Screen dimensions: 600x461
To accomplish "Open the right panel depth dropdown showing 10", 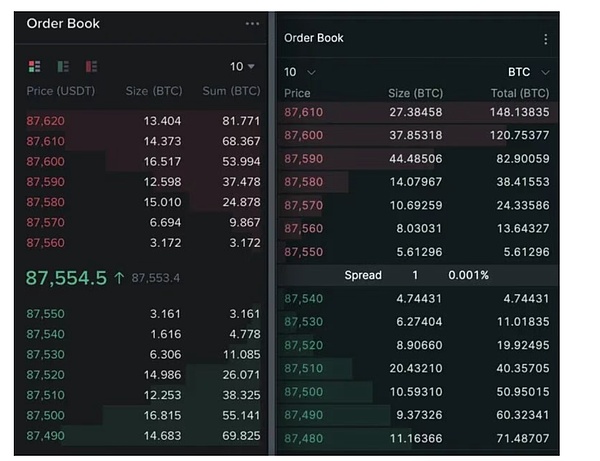I will pos(297,72).
